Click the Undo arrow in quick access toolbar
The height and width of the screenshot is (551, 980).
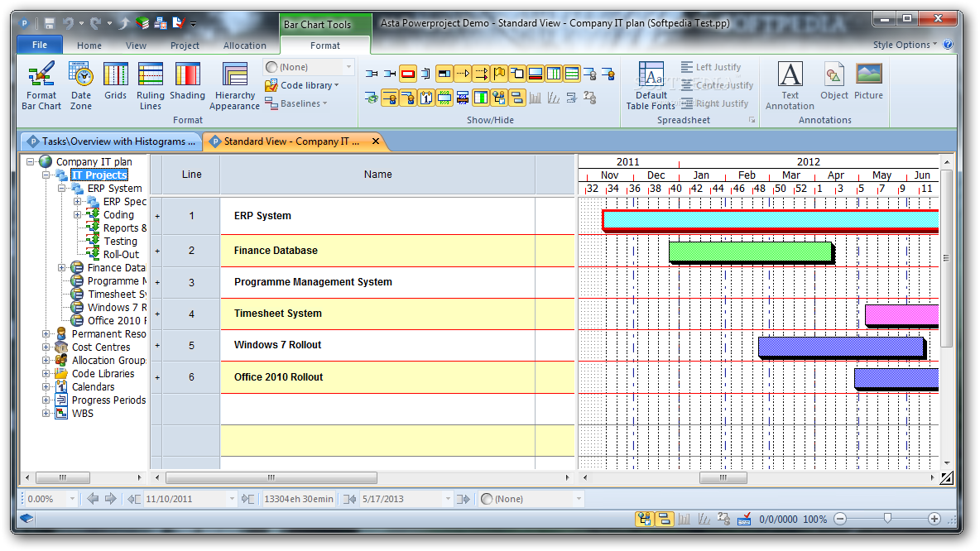(x=69, y=24)
